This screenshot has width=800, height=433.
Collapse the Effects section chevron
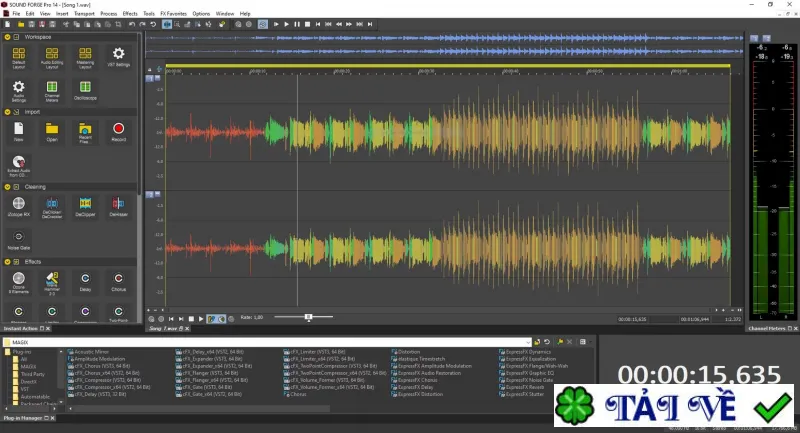point(7,262)
